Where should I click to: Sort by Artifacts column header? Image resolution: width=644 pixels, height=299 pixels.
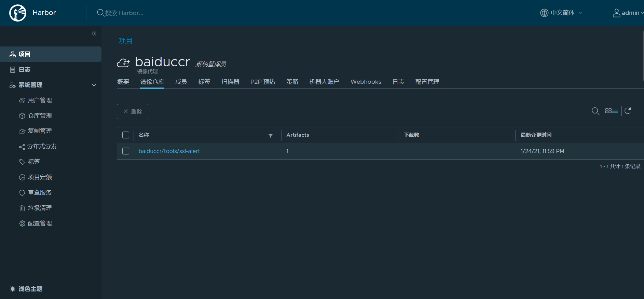pyautogui.click(x=298, y=135)
